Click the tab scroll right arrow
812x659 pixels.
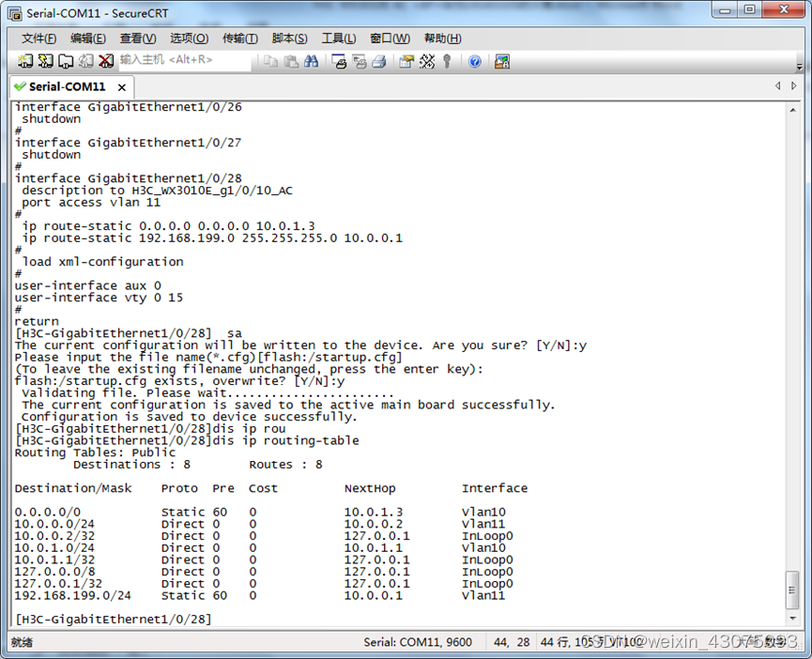coord(793,86)
